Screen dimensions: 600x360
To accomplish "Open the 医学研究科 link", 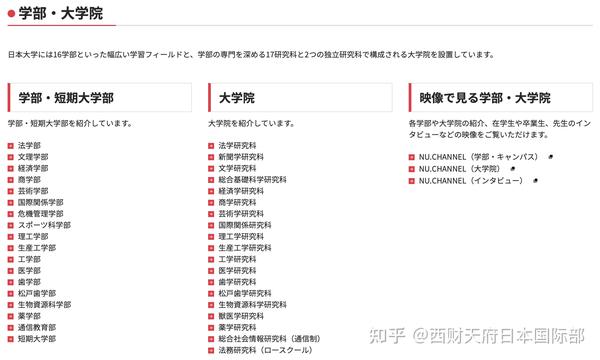I will (x=237, y=270).
